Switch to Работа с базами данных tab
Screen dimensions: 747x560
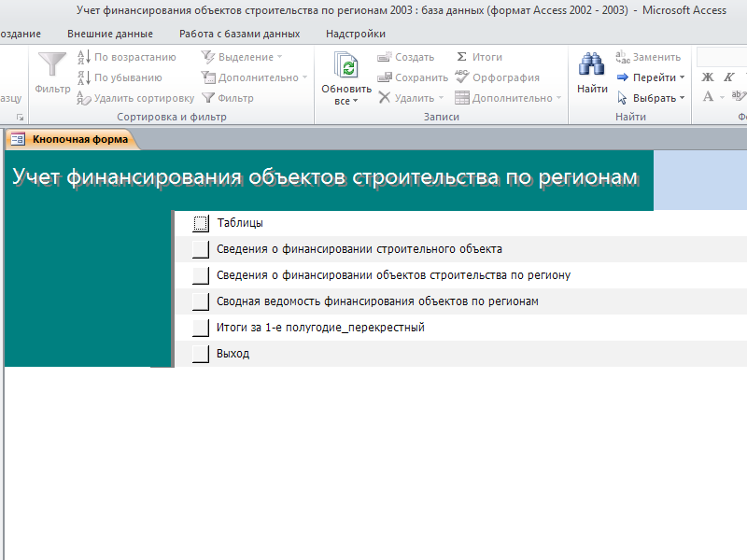click(x=240, y=34)
